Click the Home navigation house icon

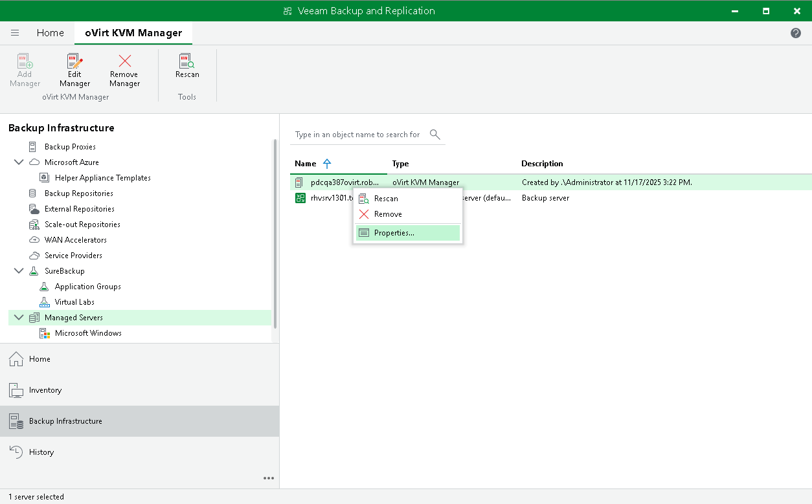[x=16, y=359]
